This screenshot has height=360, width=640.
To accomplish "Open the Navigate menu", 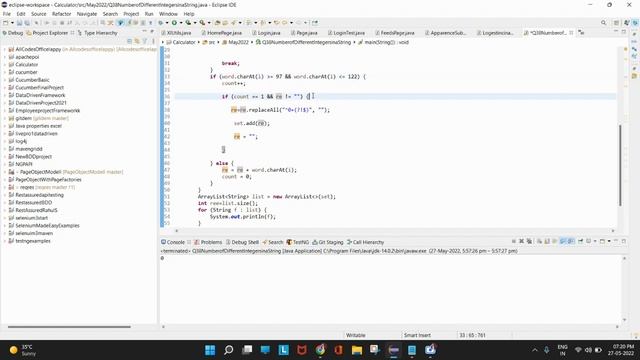I will click(87, 14).
